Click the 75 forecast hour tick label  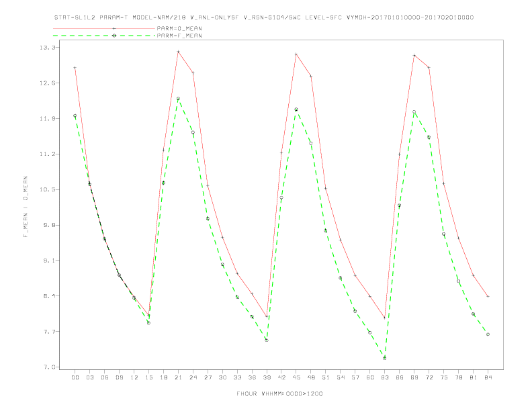444,377
